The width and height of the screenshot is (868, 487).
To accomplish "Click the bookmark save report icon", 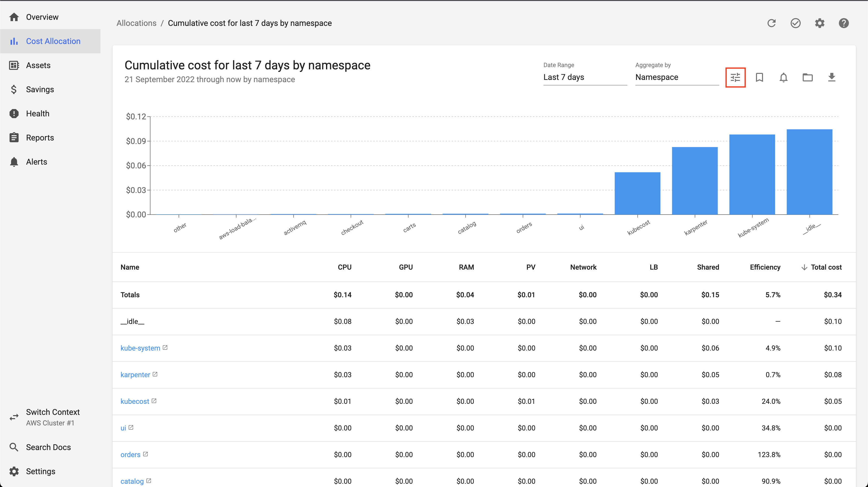I will pos(759,77).
